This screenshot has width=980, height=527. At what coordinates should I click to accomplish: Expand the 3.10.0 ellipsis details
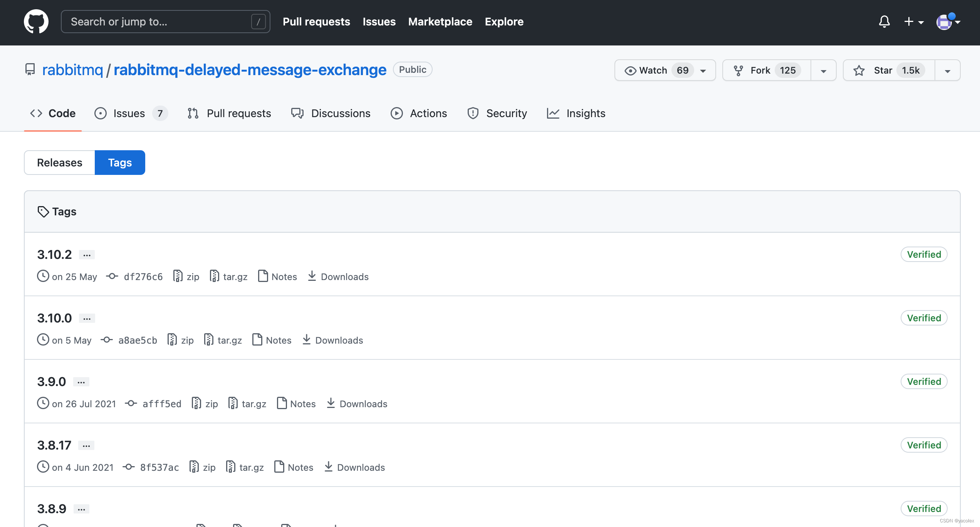(87, 318)
